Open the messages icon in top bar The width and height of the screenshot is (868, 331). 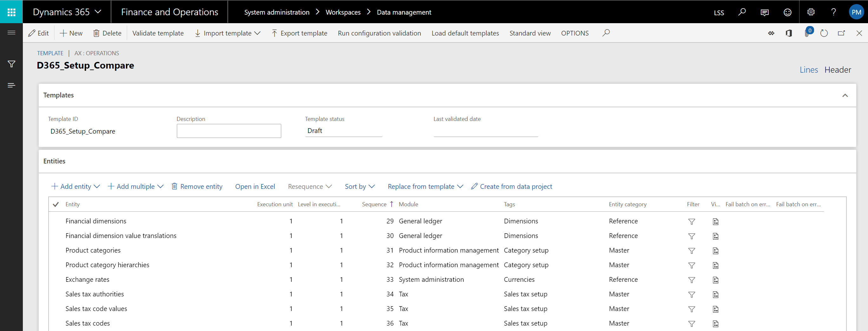coord(765,12)
